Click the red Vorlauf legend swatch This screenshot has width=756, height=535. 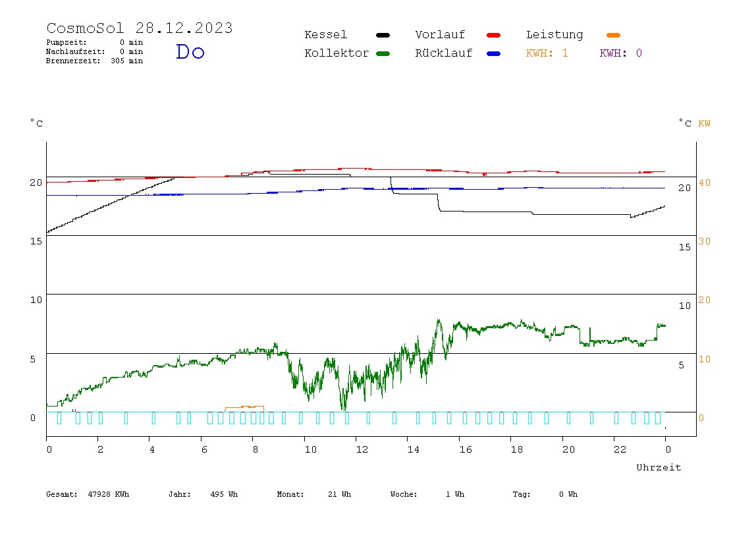[x=494, y=35]
